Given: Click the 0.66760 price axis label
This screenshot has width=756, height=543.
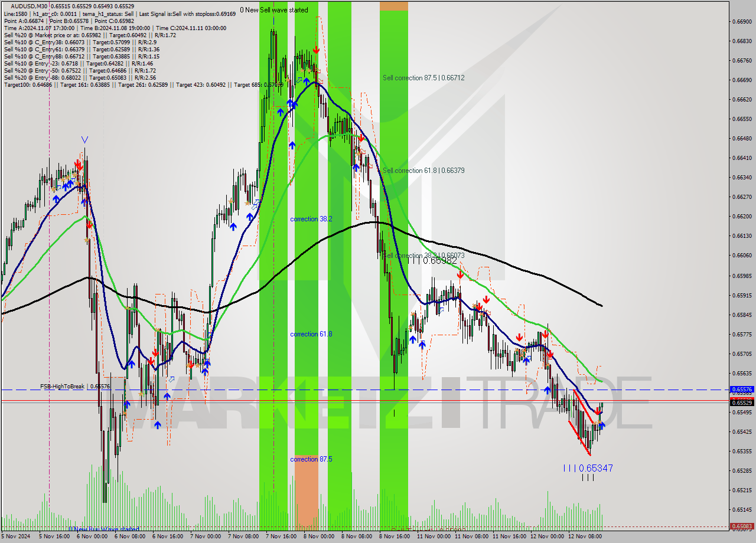Looking at the screenshot, I should point(742,61).
